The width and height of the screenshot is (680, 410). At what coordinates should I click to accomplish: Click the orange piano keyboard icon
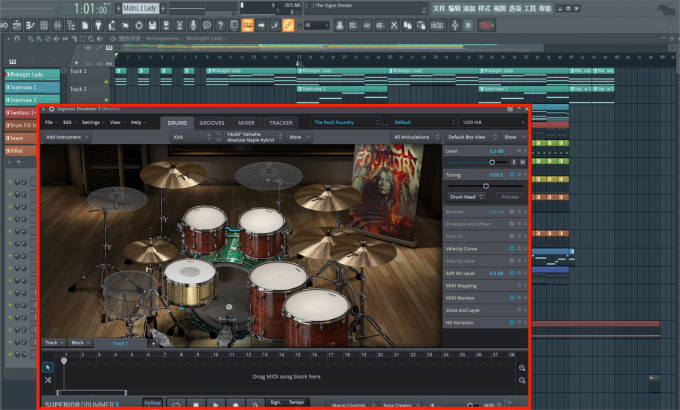[247, 26]
